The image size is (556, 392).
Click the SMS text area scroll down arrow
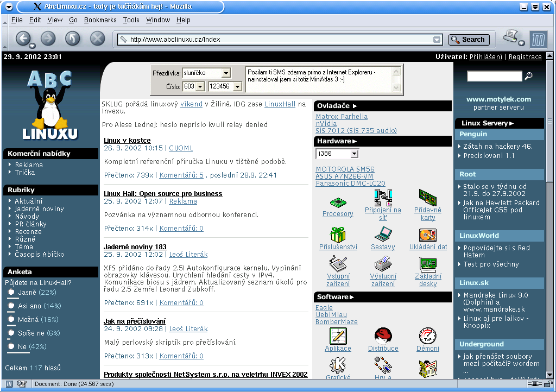[396, 87]
